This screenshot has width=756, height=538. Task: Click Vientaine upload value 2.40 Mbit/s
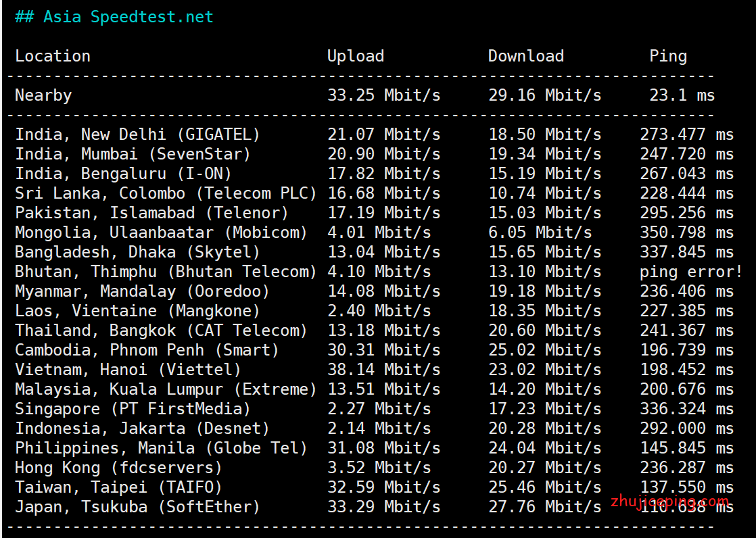click(379, 311)
